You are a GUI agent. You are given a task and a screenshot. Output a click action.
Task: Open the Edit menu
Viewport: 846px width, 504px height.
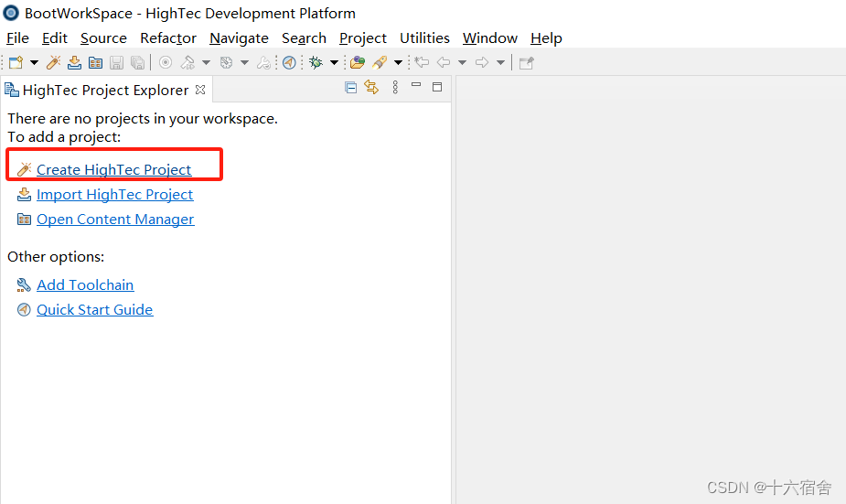tap(55, 38)
